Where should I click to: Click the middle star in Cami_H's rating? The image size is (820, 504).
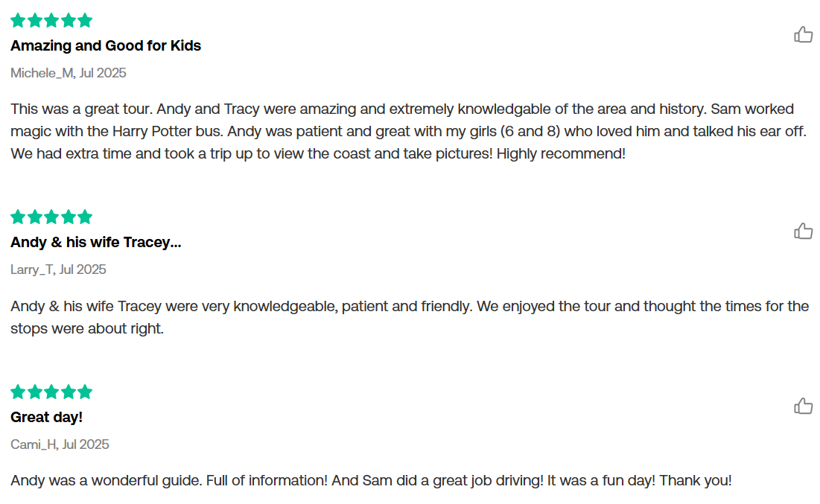coord(51,392)
